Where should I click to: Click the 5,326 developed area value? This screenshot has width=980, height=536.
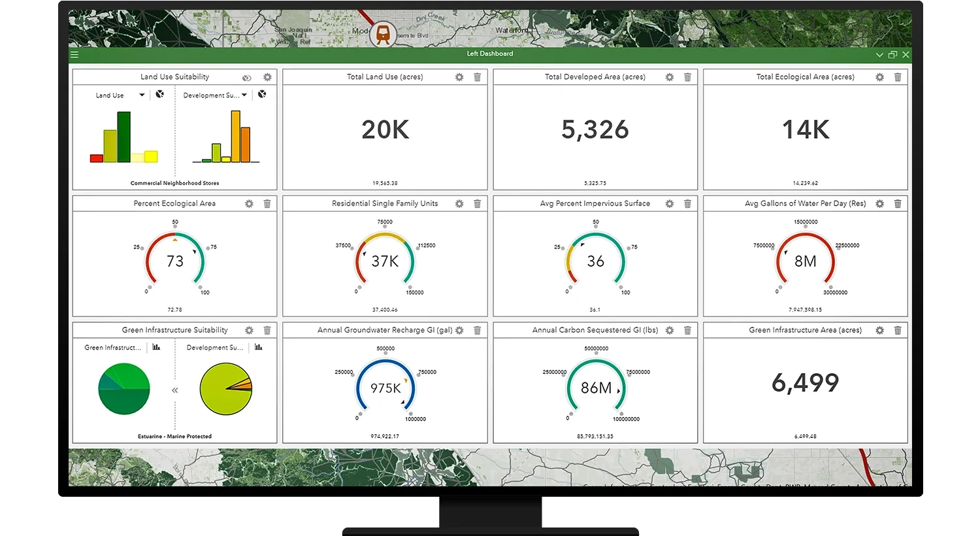pos(595,130)
